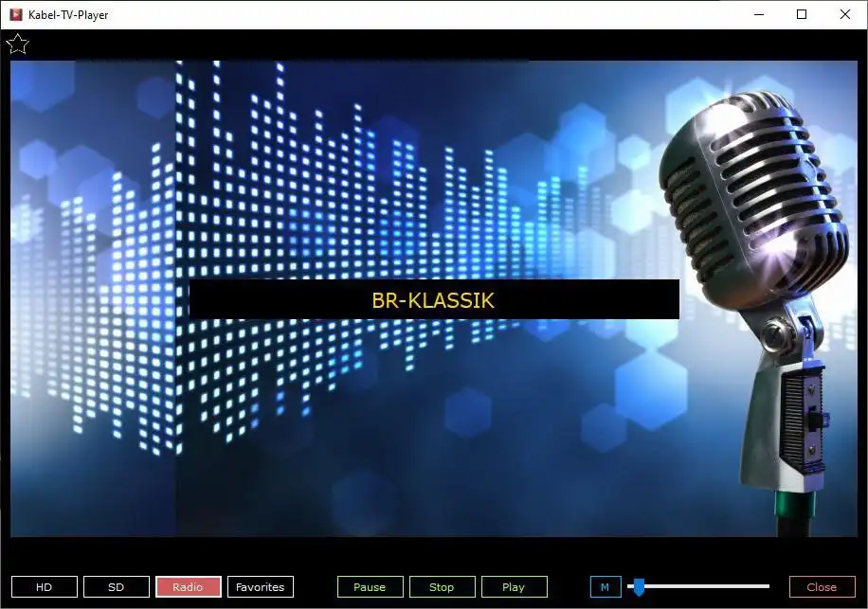Start playback with the Play button

coord(514,587)
